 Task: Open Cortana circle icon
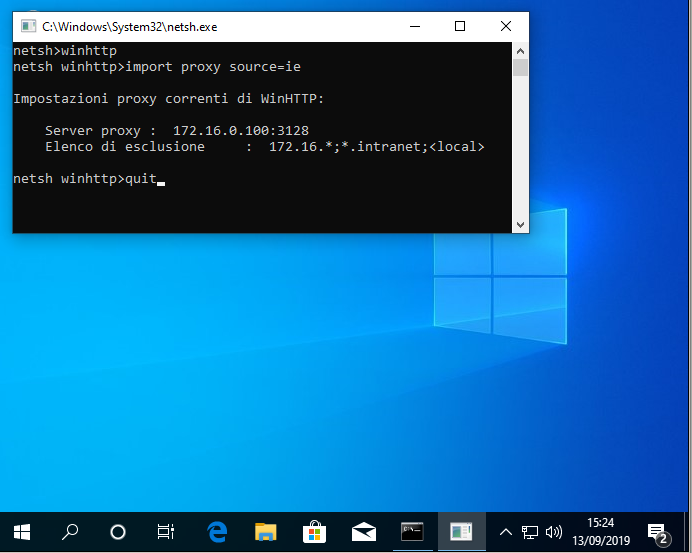[118, 532]
